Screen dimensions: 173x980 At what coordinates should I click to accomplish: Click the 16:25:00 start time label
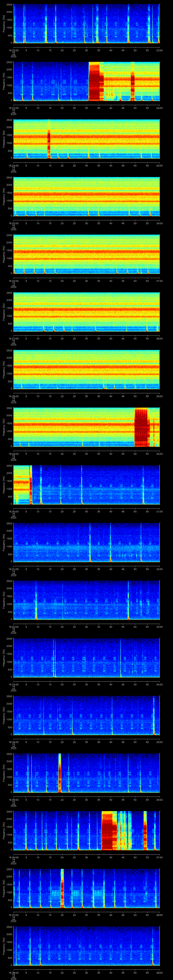pyautogui.click(x=13, y=223)
